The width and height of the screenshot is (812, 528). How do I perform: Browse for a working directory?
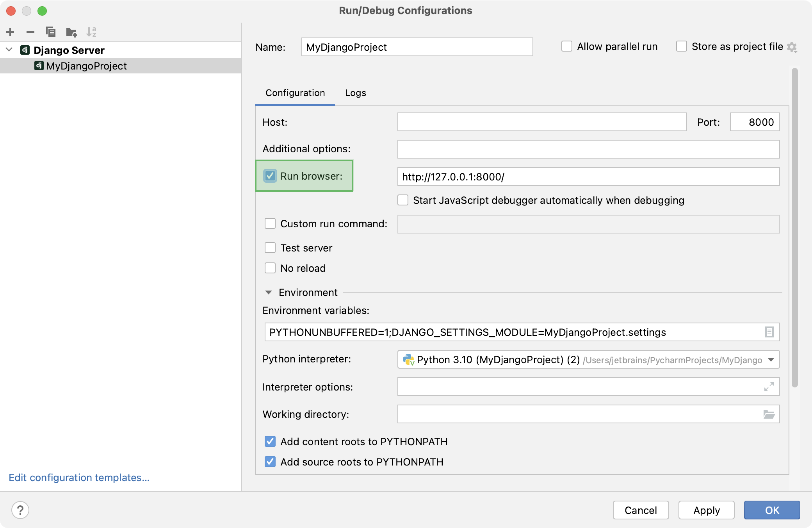pyautogui.click(x=768, y=414)
